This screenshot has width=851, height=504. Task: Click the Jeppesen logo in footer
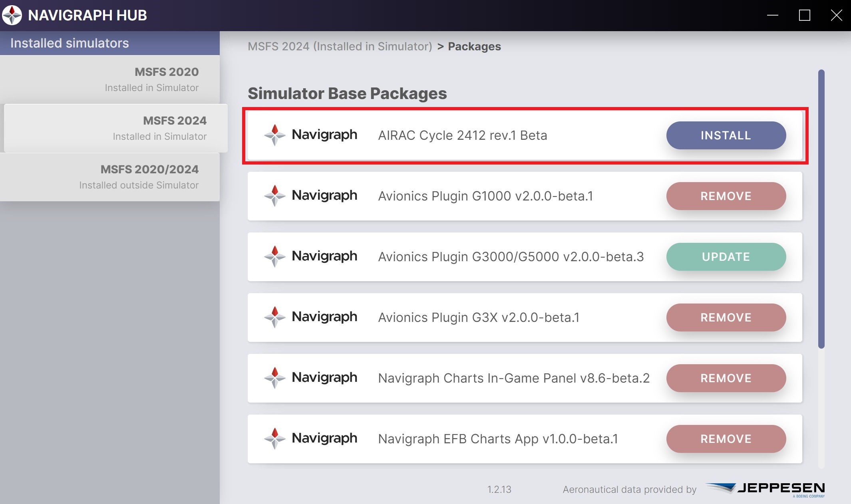tap(765, 489)
